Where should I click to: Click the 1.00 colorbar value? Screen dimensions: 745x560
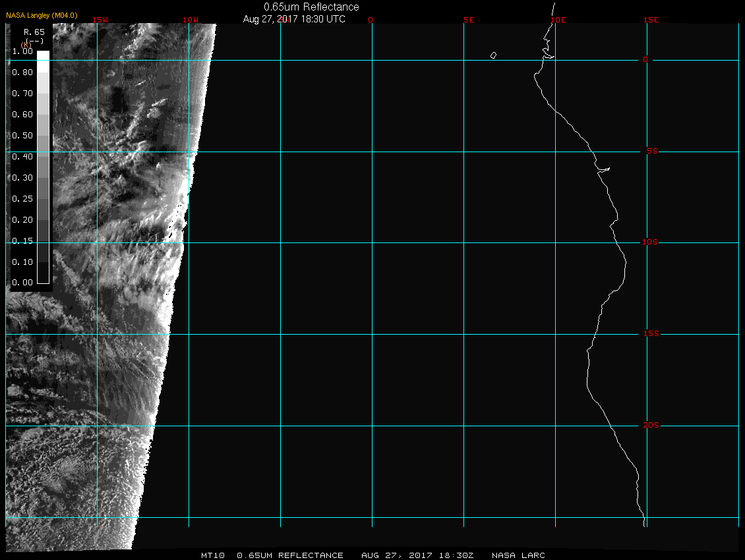pos(22,51)
